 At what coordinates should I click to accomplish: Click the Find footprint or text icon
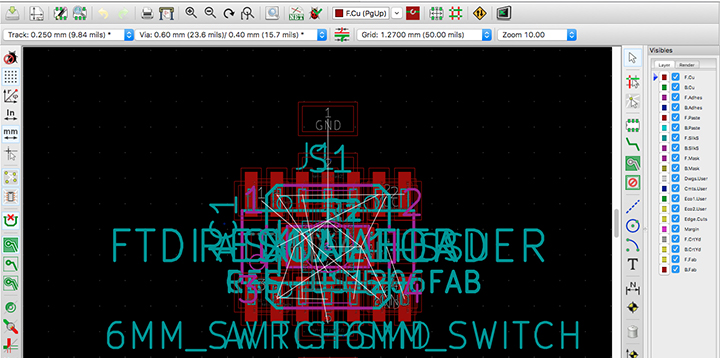point(272,13)
